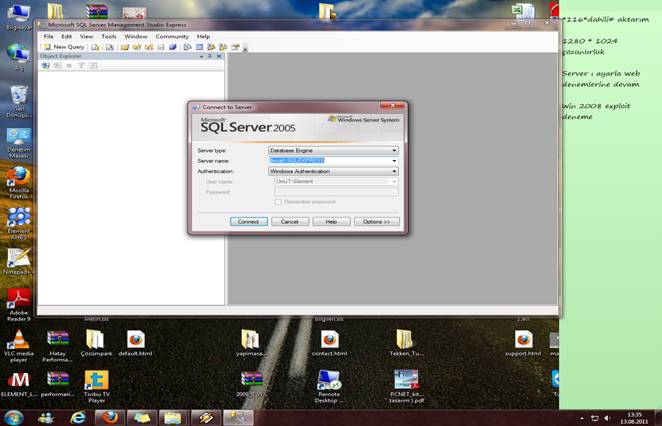
Task: Show Object Explorer using its toolbar icon
Action: pos(211,47)
